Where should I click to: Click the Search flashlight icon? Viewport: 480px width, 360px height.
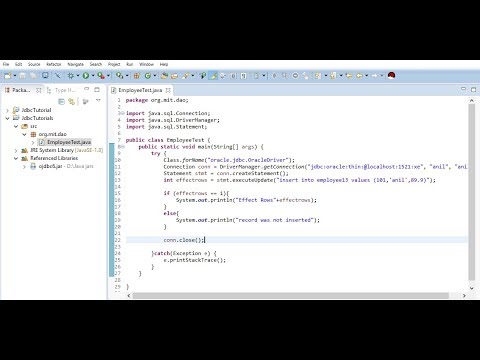(186, 76)
